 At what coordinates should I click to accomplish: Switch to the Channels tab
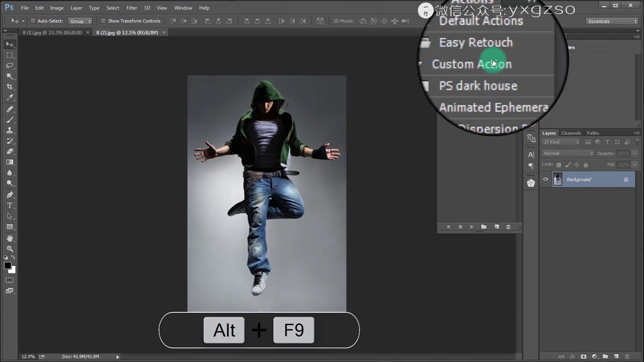(x=571, y=133)
